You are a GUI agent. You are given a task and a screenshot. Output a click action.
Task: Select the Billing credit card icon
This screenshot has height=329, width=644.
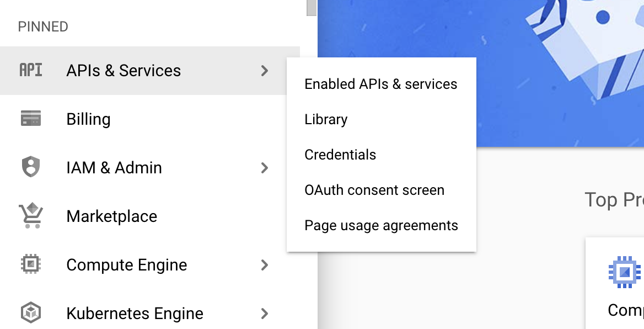(30, 119)
